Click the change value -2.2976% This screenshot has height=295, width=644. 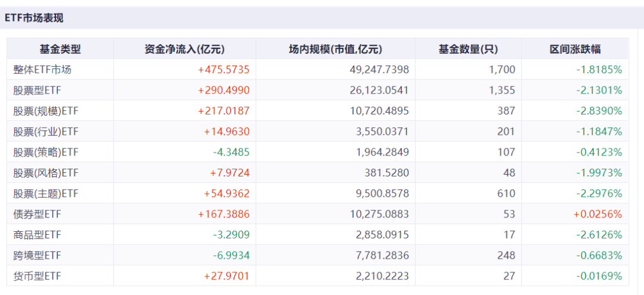point(599,194)
